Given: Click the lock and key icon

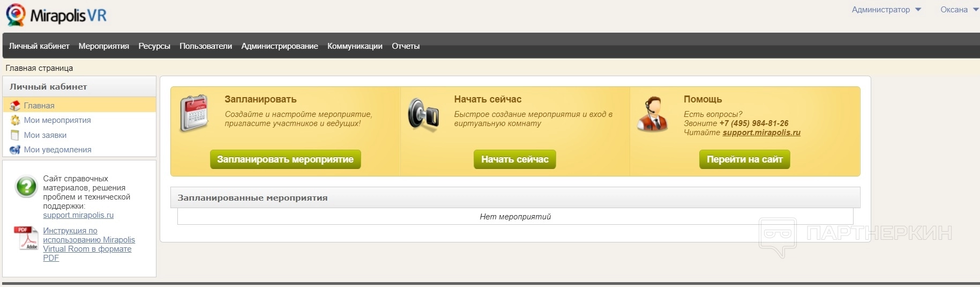Looking at the screenshot, I should [x=423, y=114].
